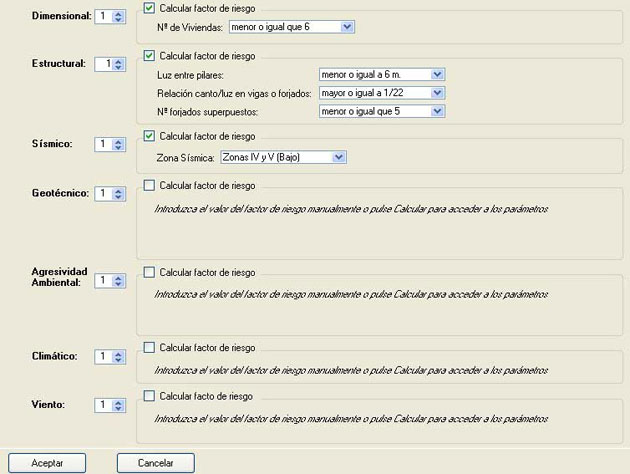Screen dimensions: 630x474
Task: Click the Viento value input field
Action: [104, 405]
